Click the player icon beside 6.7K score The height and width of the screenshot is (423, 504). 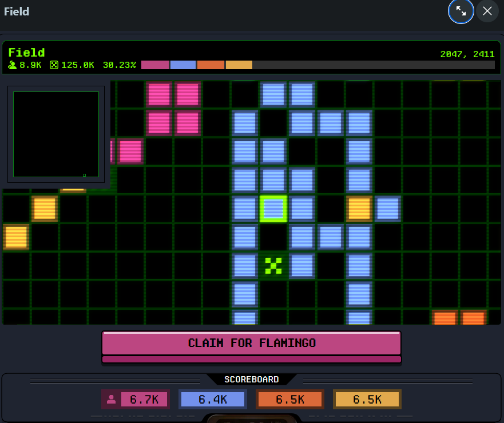coord(111,399)
